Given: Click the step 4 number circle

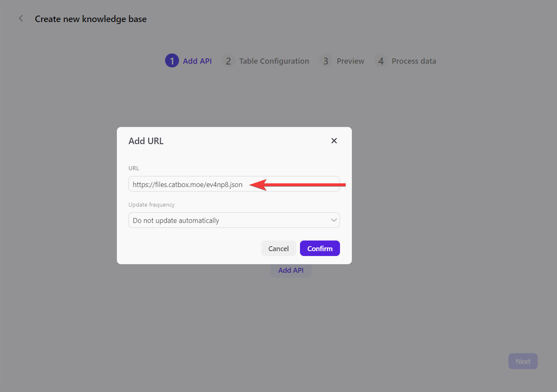Looking at the screenshot, I should 381,61.
